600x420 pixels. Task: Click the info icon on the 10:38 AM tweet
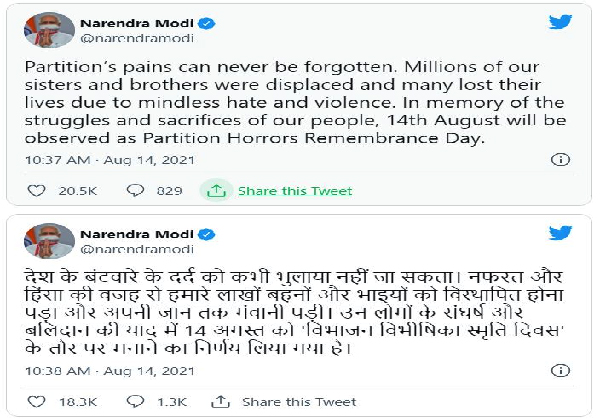click(x=562, y=370)
